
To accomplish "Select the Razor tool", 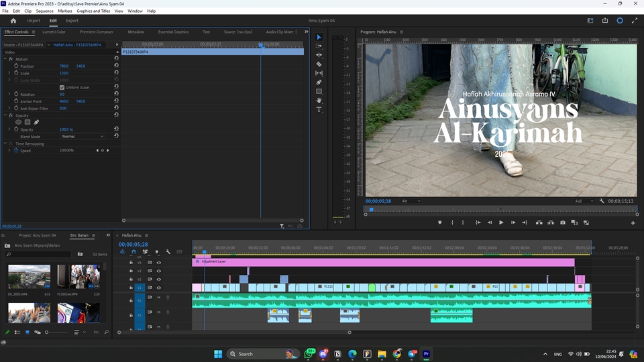I will click(319, 64).
